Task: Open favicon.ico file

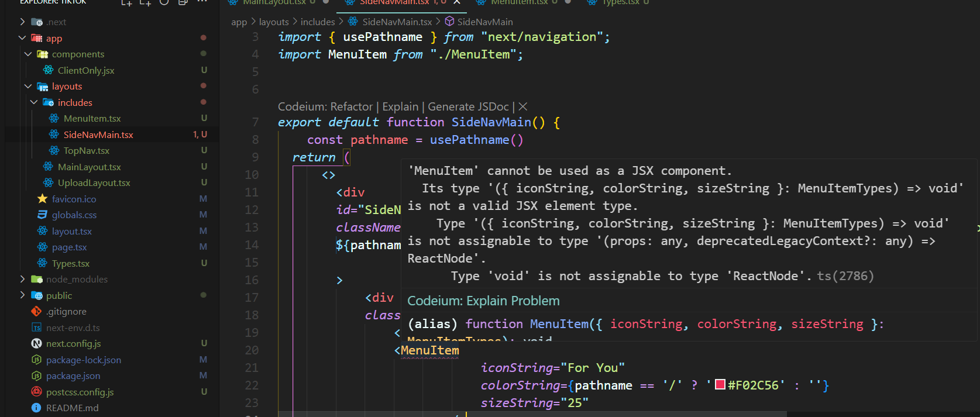Action: point(74,199)
